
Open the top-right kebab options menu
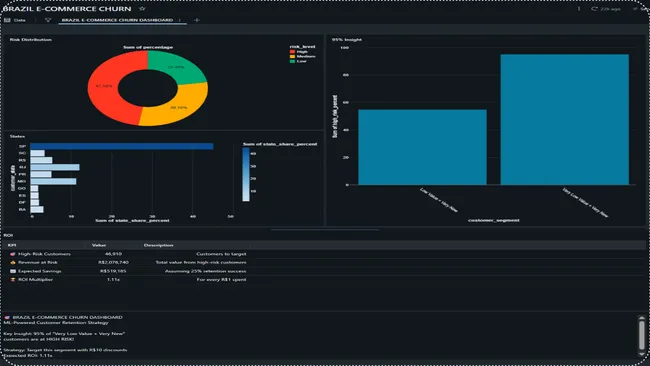[579, 8]
